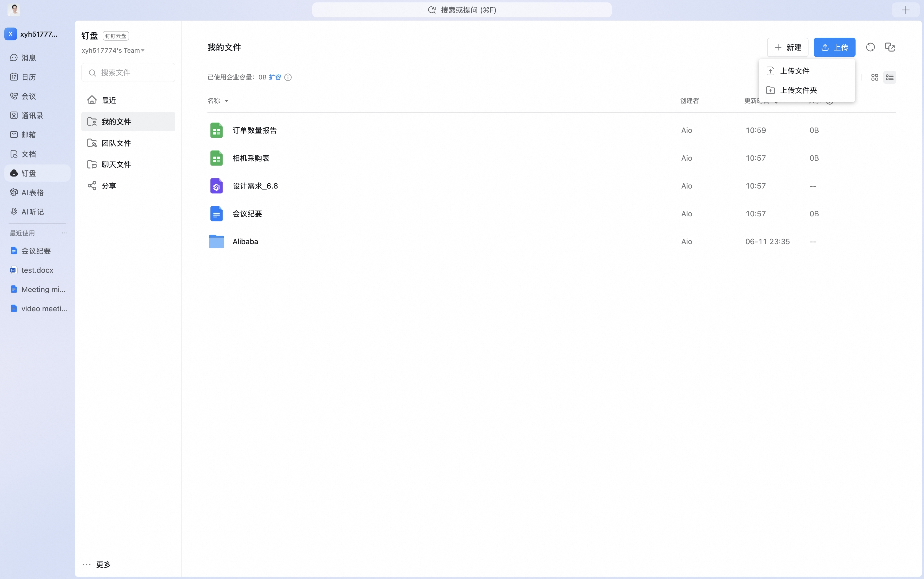Click the refresh icon next to Upload

(x=871, y=47)
